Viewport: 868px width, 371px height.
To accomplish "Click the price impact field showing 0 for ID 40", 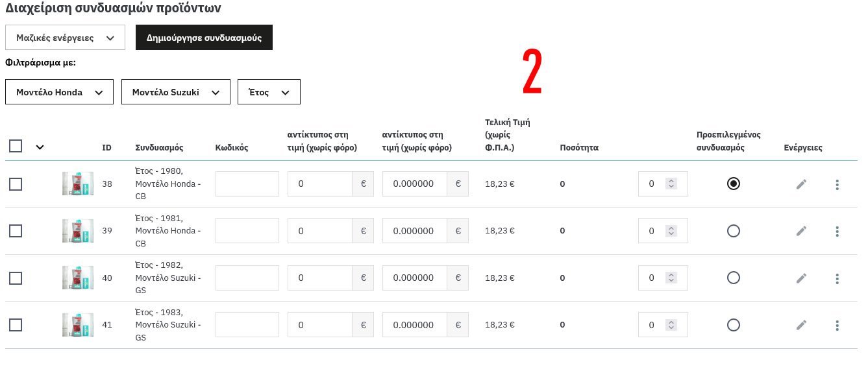I will point(320,278).
